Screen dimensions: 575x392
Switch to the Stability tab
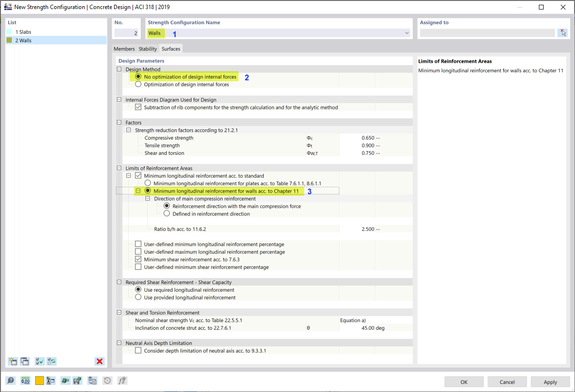tap(148, 49)
